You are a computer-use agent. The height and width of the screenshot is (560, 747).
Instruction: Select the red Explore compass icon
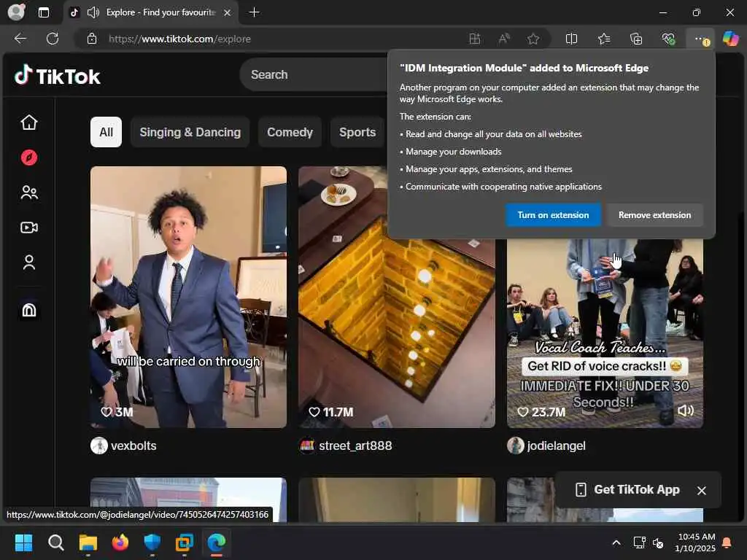29,157
